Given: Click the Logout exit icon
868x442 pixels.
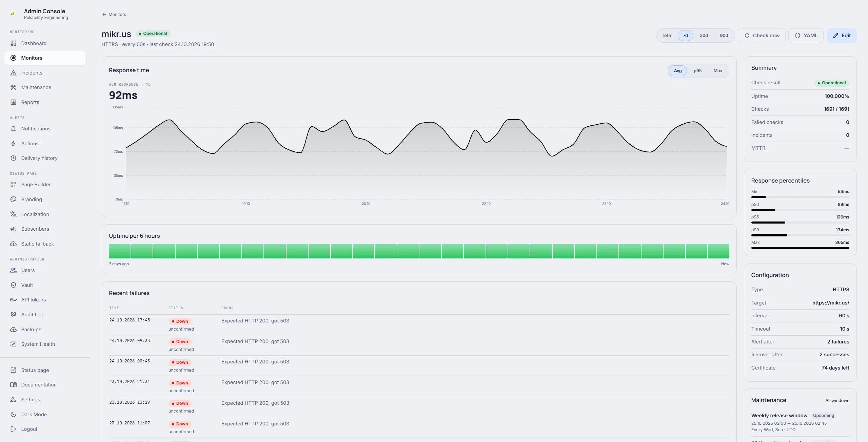Looking at the screenshot, I should [13, 429].
